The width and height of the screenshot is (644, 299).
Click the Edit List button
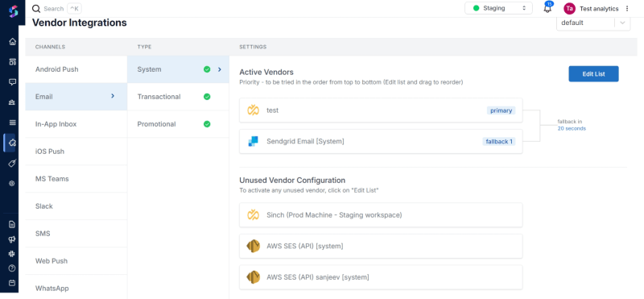tap(593, 74)
